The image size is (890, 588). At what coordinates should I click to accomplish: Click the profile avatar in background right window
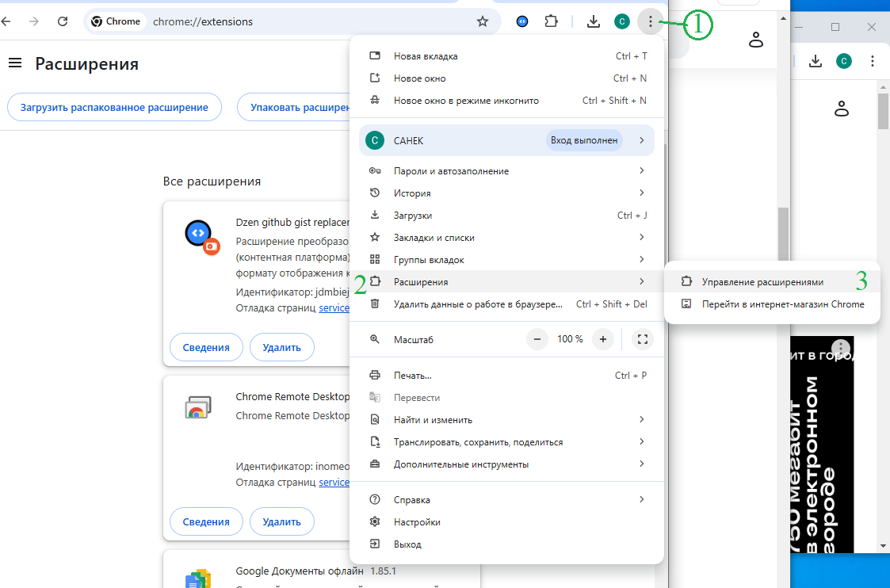click(x=844, y=61)
